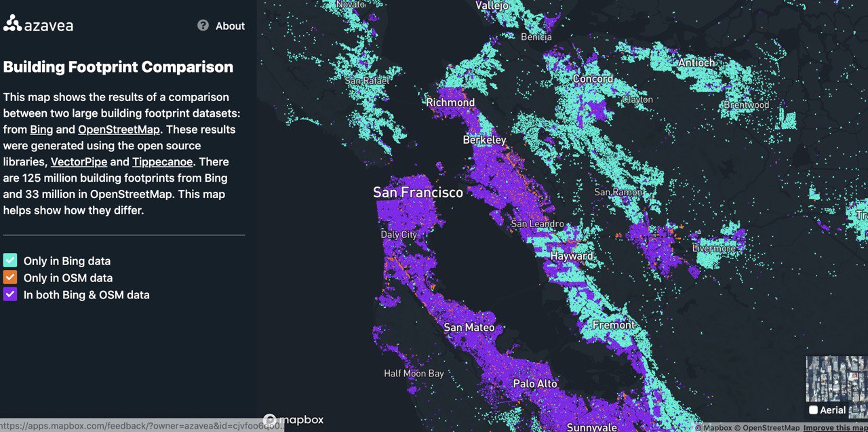Click the Brentwood map label
Image resolution: width=868 pixels, height=432 pixels.
(747, 105)
